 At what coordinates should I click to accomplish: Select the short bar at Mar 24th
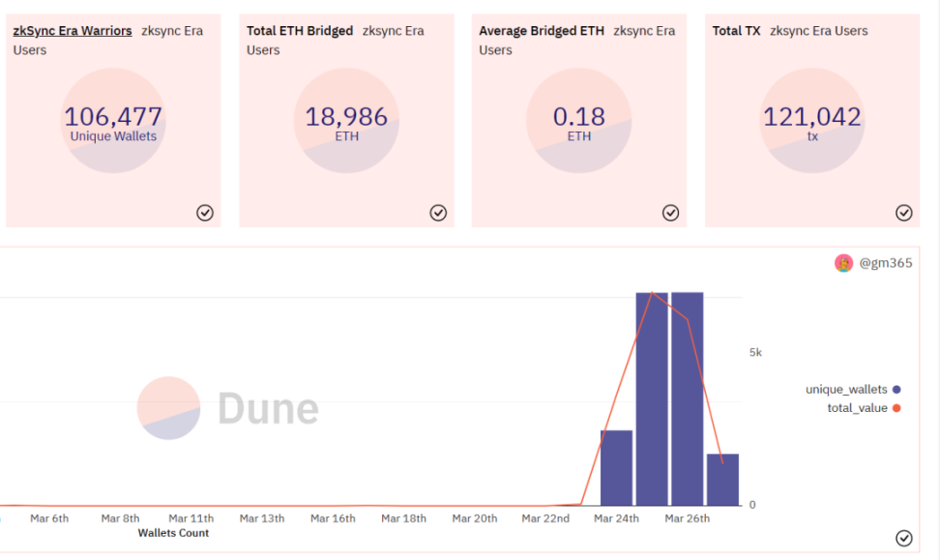point(616,468)
